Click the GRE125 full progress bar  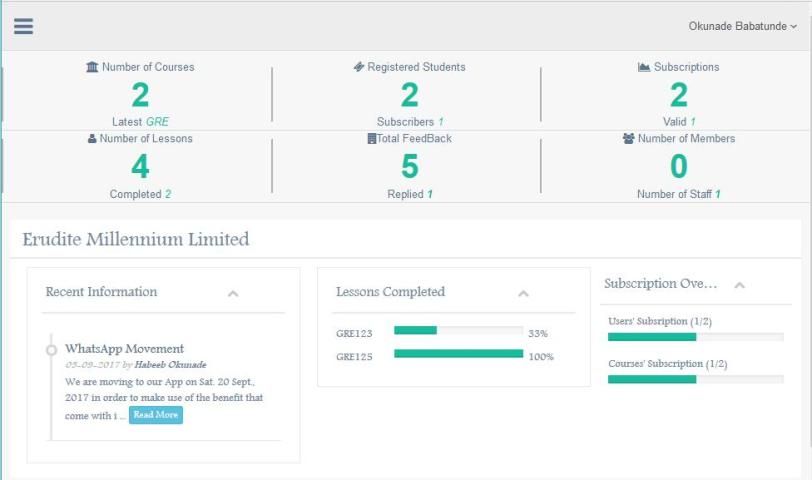(x=458, y=353)
